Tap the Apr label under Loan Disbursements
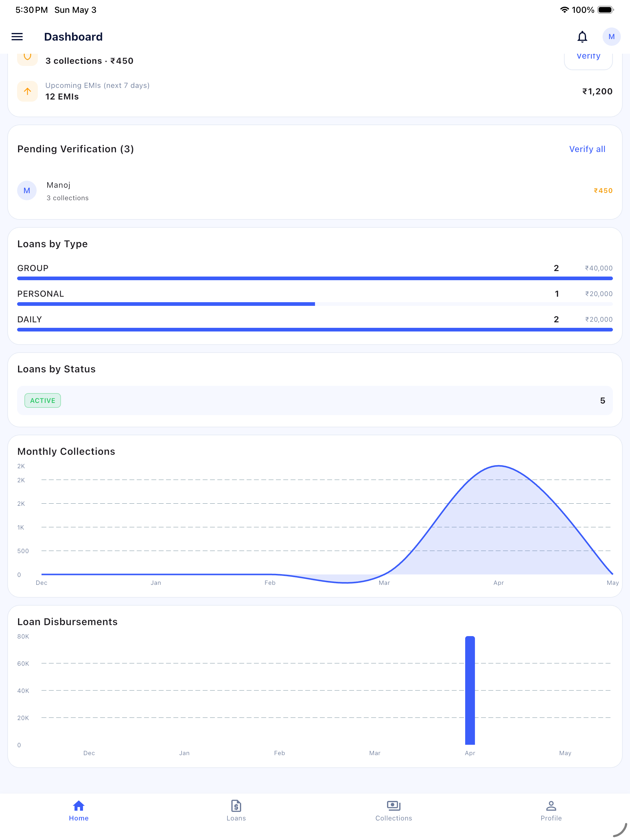The width and height of the screenshot is (630, 840). pyautogui.click(x=470, y=753)
